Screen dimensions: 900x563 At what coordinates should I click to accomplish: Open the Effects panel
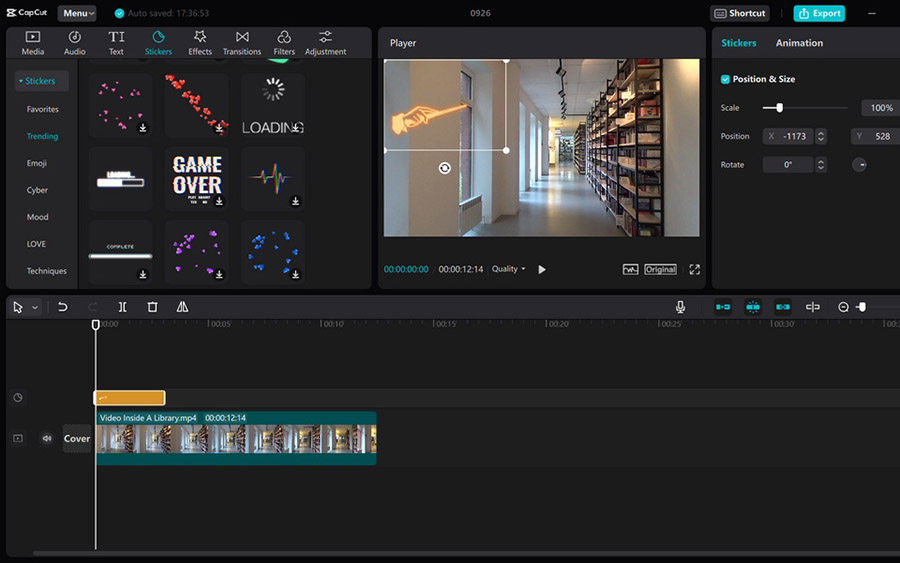click(x=200, y=42)
